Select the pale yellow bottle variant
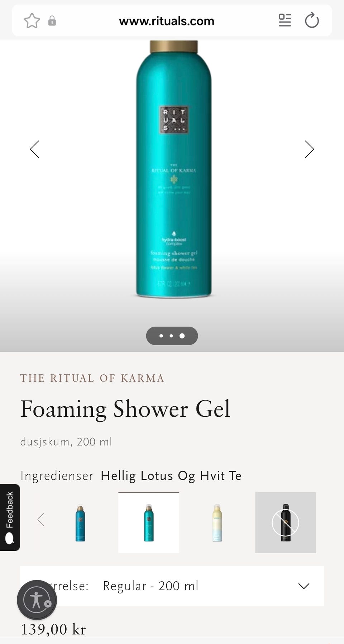This screenshot has width=344, height=644. 217,523
